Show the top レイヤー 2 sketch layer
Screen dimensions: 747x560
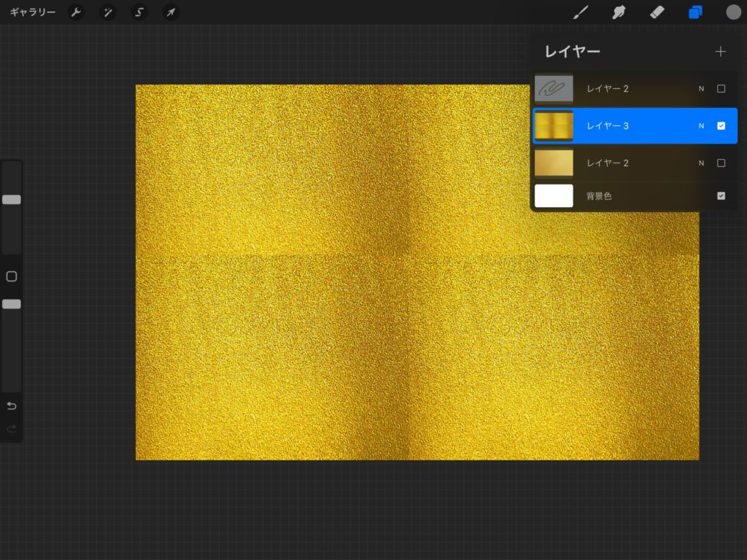click(721, 89)
